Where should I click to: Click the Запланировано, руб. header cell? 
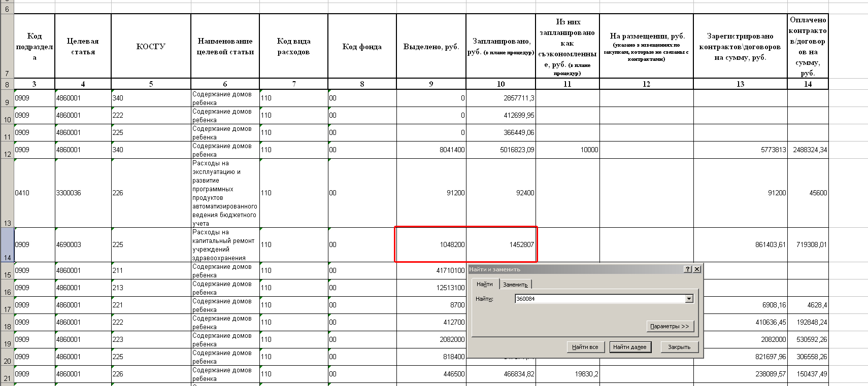pyautogui.click(x=501, y=46)
